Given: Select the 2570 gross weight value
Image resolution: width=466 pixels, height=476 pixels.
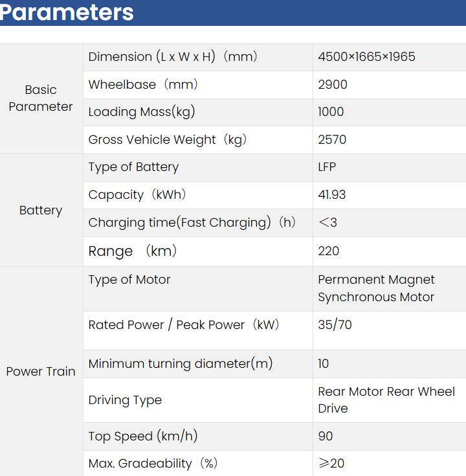Looking at the screenshot, I should 332,140.
